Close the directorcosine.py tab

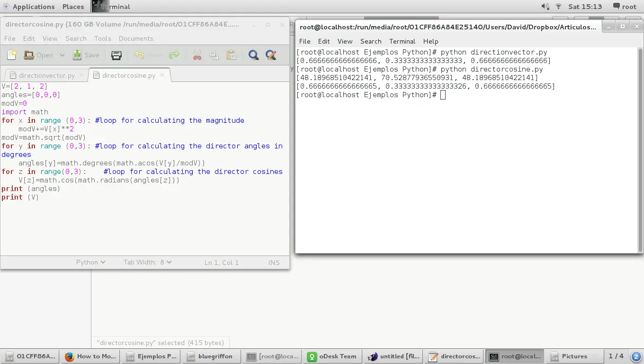[x=162, y=75]
